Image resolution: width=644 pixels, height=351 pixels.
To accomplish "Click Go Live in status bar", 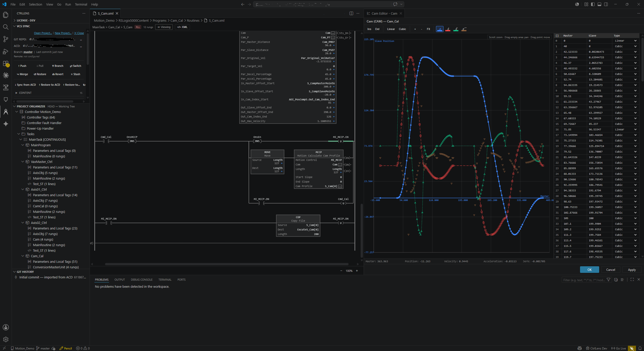I will tap(619, 348).
